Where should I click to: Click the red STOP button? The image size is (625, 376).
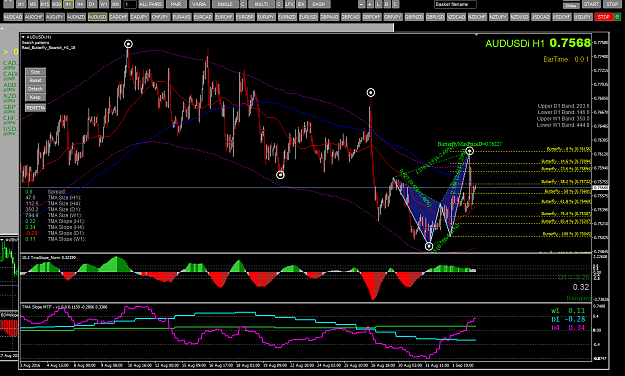click(603, 17)
